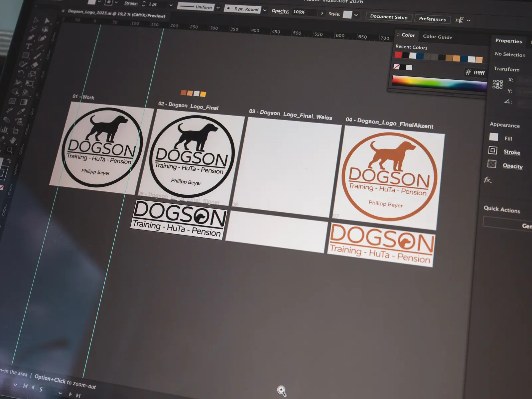Select the Magic Wand tool
Image resolution: width=532 pixels, height=399 pixels.
[x=33, y=29]
